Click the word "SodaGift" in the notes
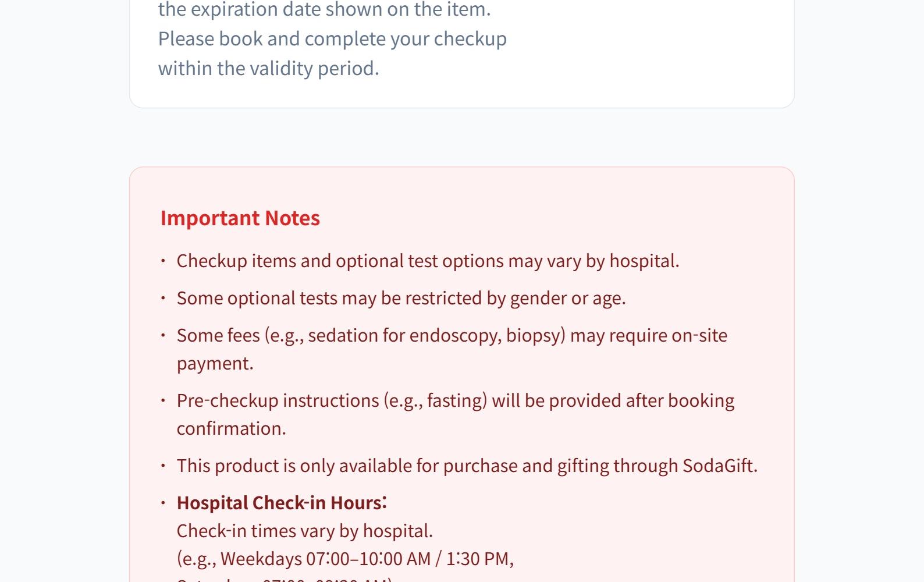The width and height of the screenshot is (924, 582). tap(718, 466)
